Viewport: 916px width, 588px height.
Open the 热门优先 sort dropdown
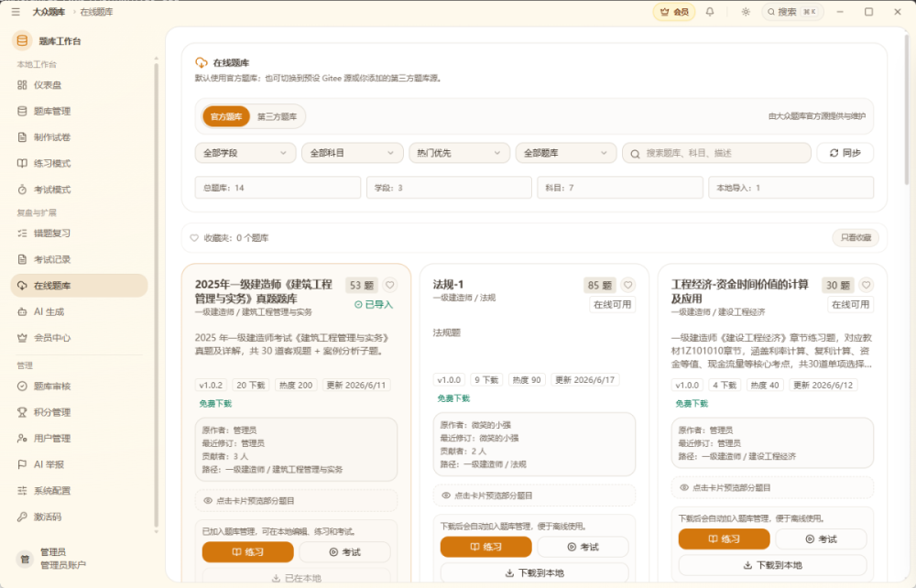tap(459, 153)
